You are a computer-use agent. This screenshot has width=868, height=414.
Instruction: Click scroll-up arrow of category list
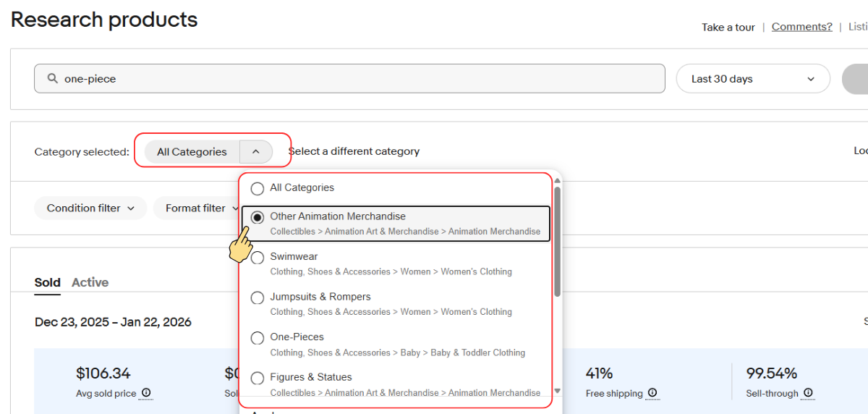point(557,181)
